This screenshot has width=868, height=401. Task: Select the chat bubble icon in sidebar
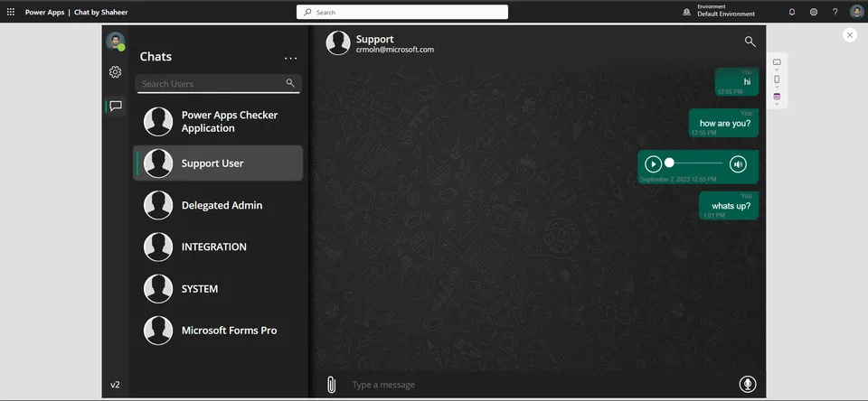(x=116, y=106)
